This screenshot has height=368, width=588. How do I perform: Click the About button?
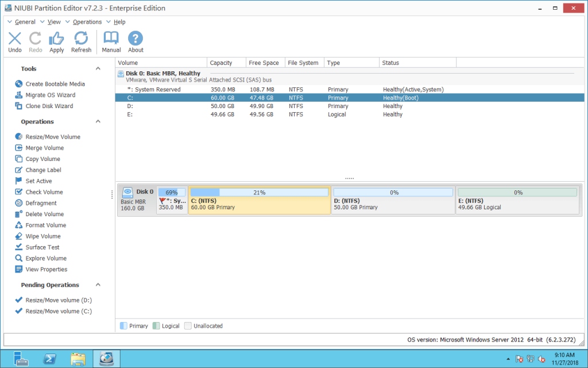pos(135,40)
